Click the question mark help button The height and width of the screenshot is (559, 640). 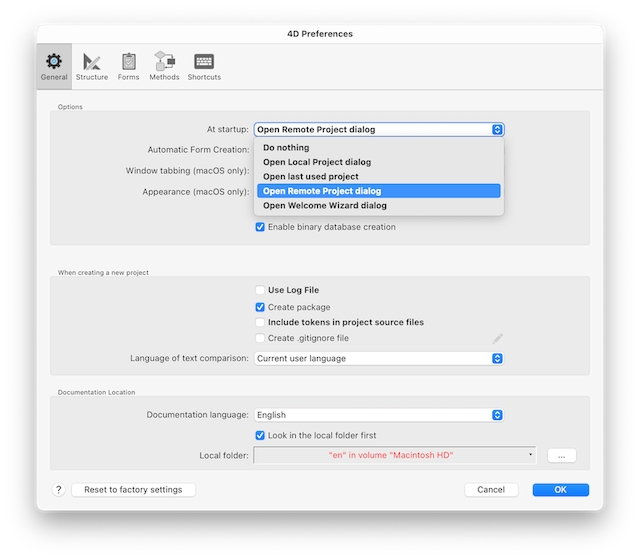[x=58, y=490]
